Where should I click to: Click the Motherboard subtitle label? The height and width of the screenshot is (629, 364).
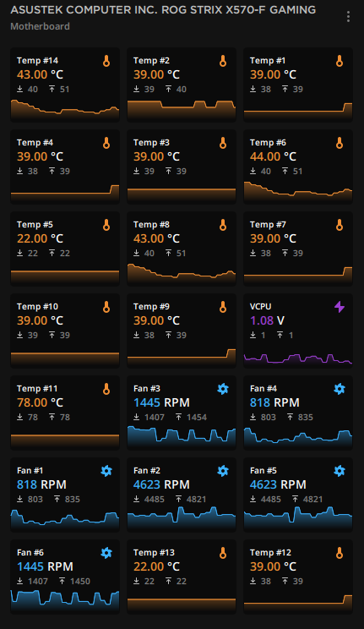(x=40, y=26)
